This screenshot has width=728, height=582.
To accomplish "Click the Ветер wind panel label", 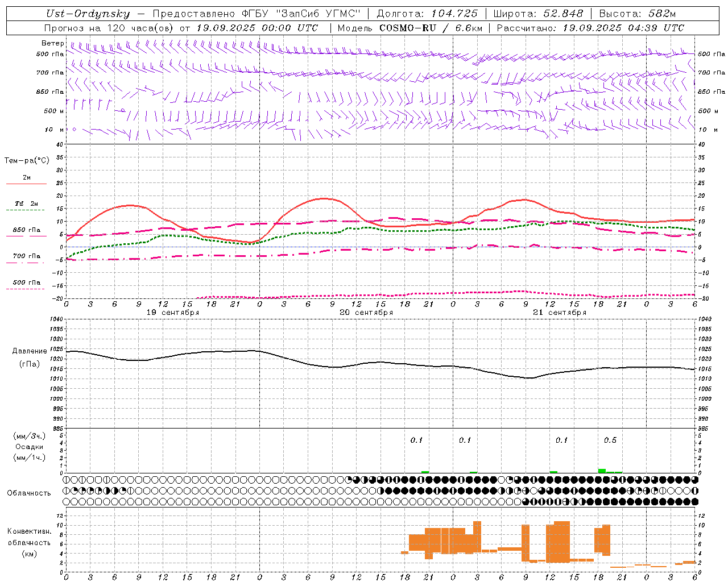I will [53, 43].
